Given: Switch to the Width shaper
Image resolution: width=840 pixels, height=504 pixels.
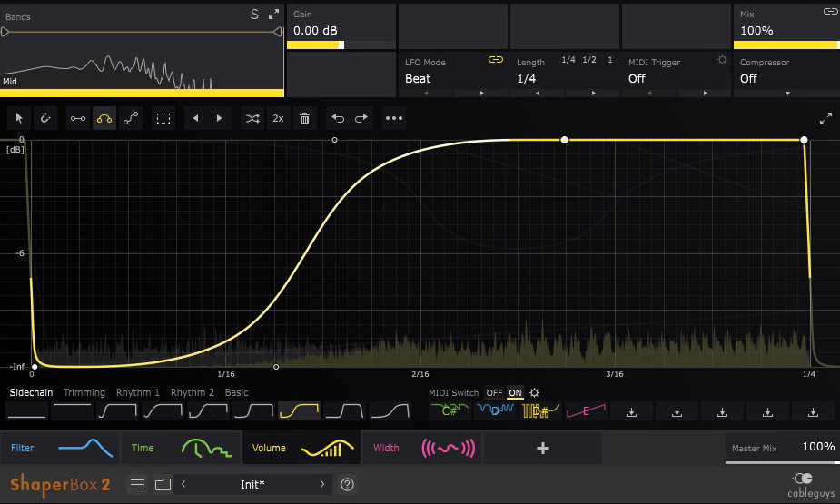Looking at the screenshot, I should [422, 448].
